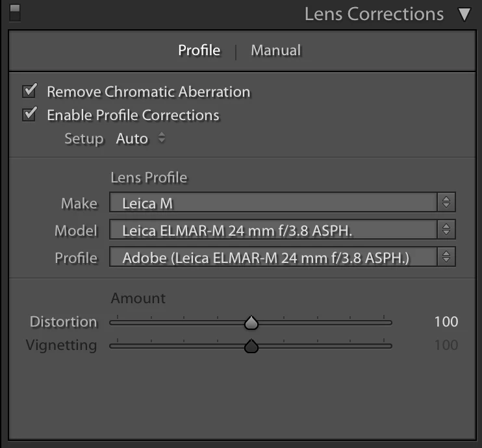Click the Distortion value 100 field
This screenshot has height=448, width=482.
(446, 321)
